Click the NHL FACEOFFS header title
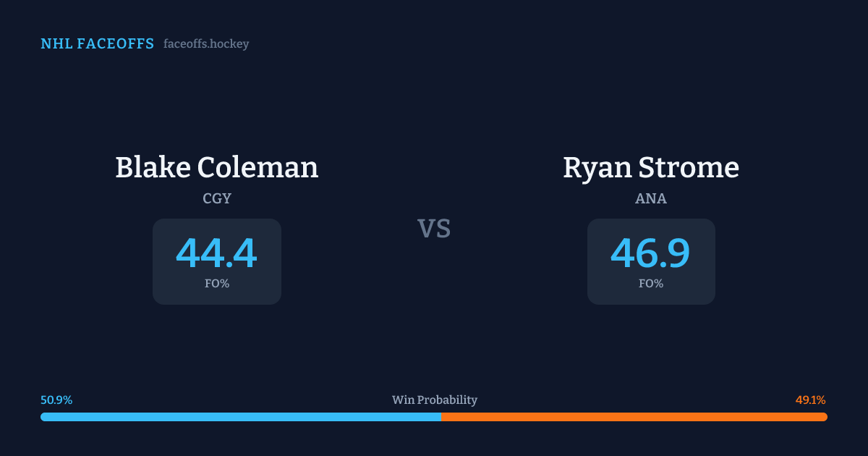 coord(97,44)
